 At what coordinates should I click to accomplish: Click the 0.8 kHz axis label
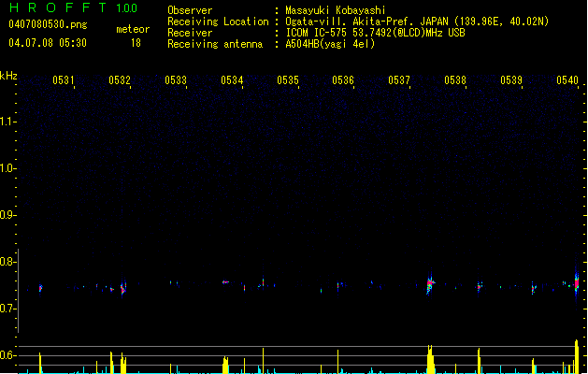[7, 262]
